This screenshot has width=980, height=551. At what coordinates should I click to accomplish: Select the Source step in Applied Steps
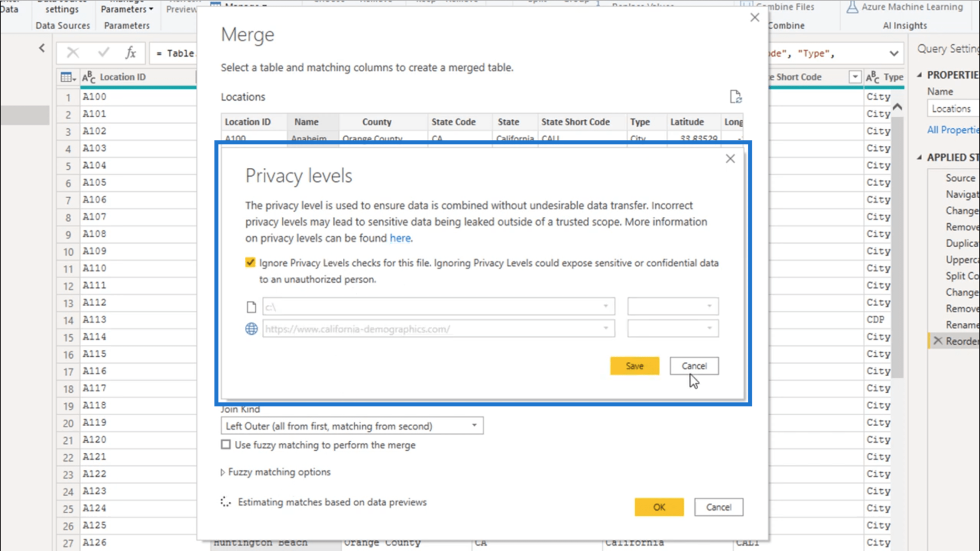(x=960, y=178)
